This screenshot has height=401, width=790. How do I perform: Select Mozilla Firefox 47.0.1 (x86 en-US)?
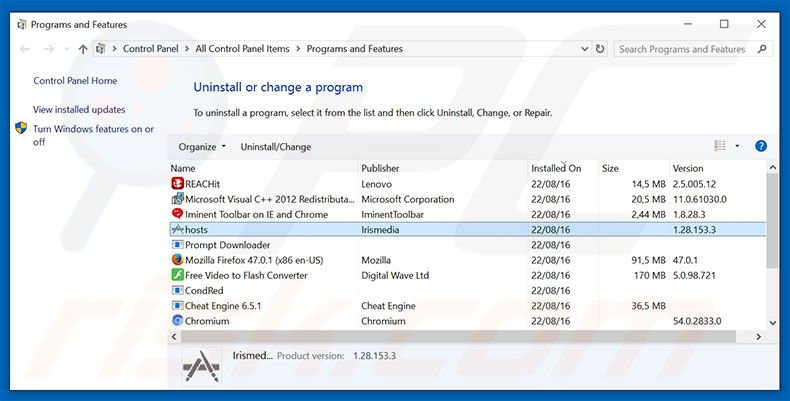click(x=254, y=260)
